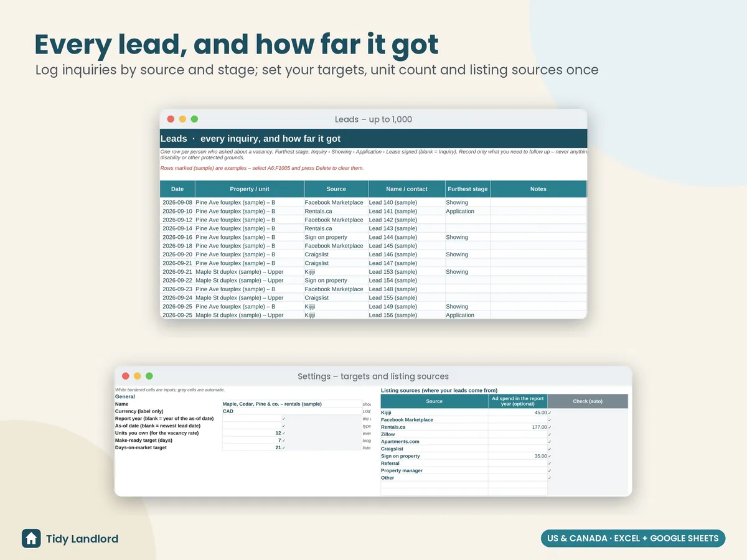Click Referral listing source
Viewport: 747px width, 560px height.
pos(435,464)
